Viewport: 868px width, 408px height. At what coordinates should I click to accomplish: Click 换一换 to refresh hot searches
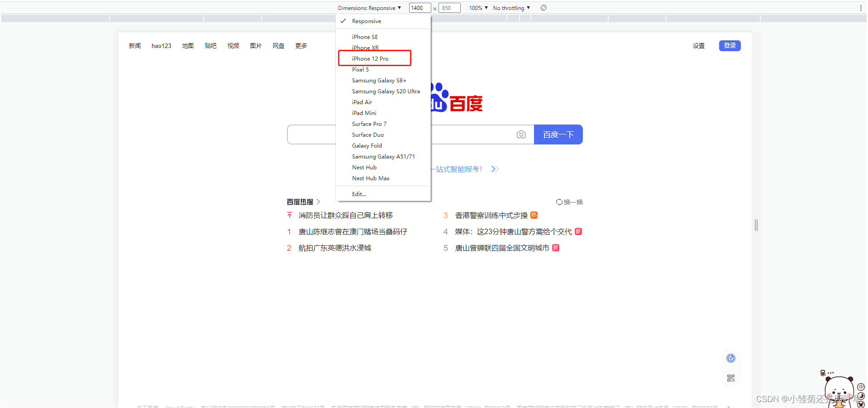click(x=573, y=202)
